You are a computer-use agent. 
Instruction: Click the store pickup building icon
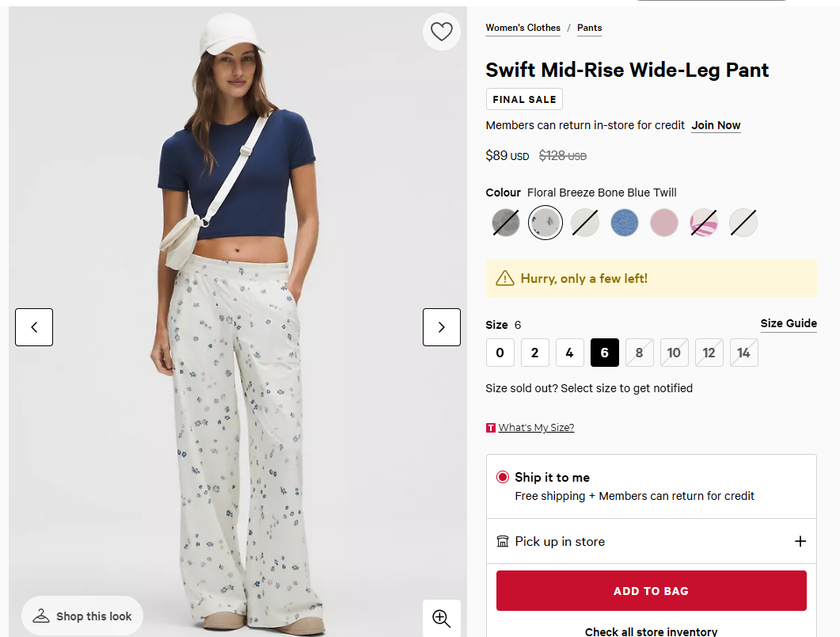(502, 542)
